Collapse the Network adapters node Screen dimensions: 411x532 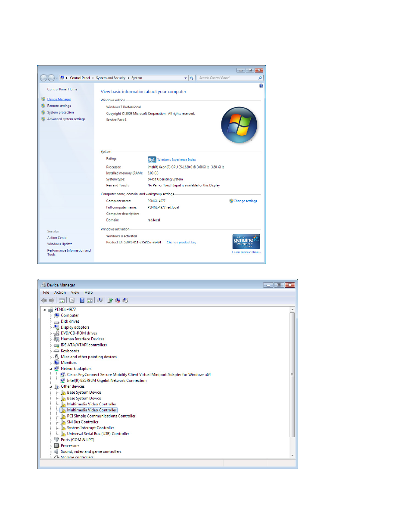pyautogui.click(x=50, y=369)
